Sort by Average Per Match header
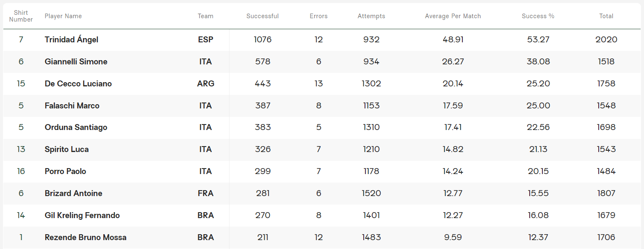Screen dimensions: 644x249 tap(453, 16)
